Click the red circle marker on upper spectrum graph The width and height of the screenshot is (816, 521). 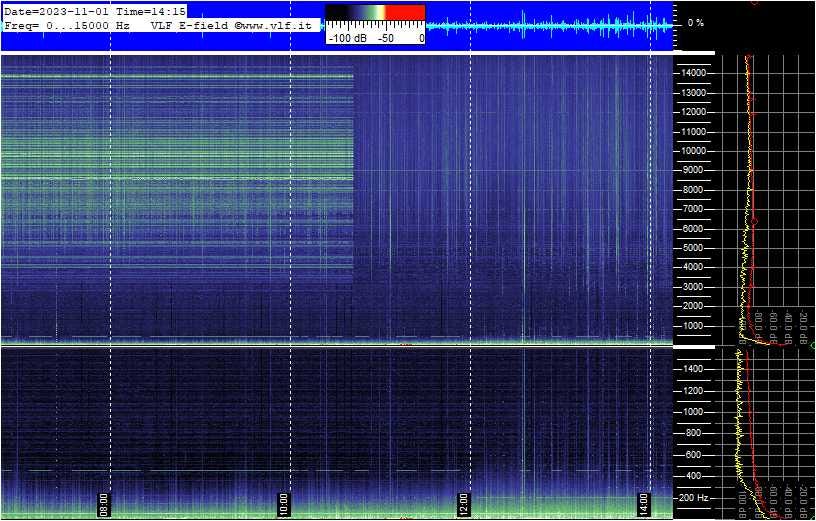pos(754,222)
